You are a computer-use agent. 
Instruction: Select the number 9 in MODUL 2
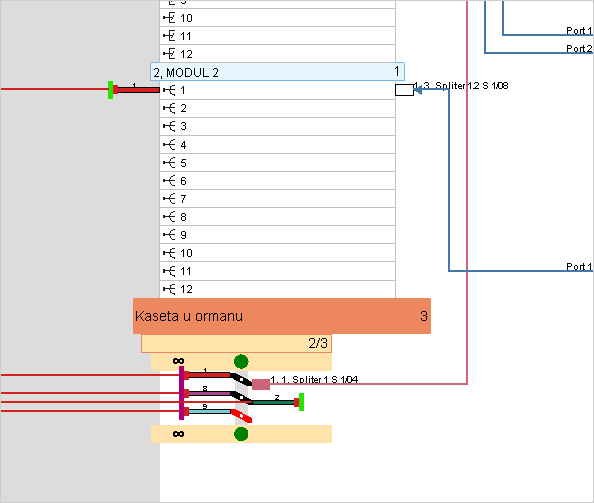click(183, 235)
